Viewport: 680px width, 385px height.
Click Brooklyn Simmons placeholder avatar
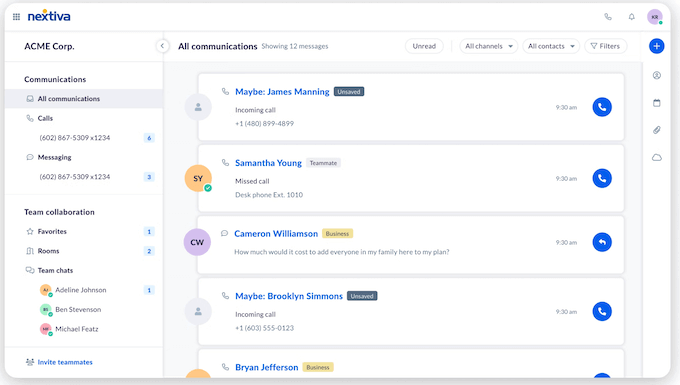(x=198, y=311)
